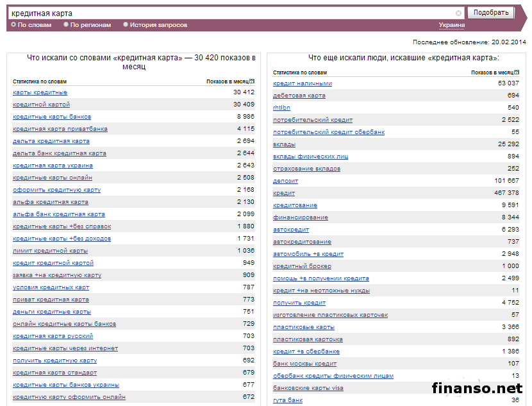532x406 pixels.
Task: Choose the 'История запросов' radio option
Action: click(x=126, y=25)
